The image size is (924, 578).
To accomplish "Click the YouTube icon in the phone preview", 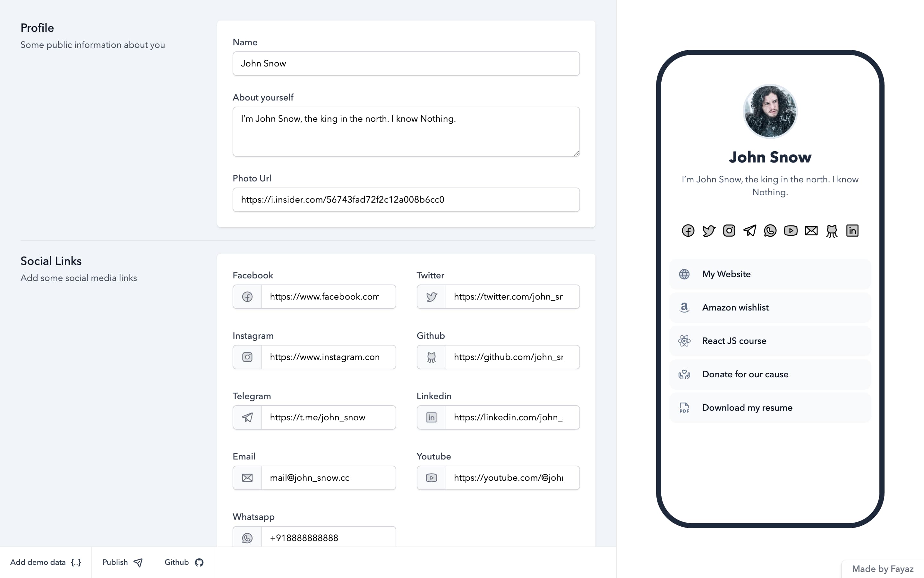I will tap(790, 231).
